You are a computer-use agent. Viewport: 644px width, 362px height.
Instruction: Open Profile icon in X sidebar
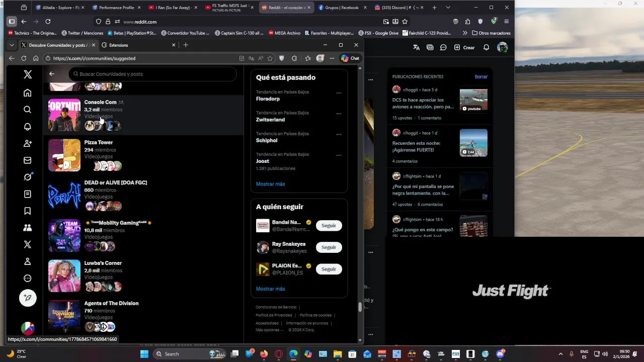pos(28,261)
